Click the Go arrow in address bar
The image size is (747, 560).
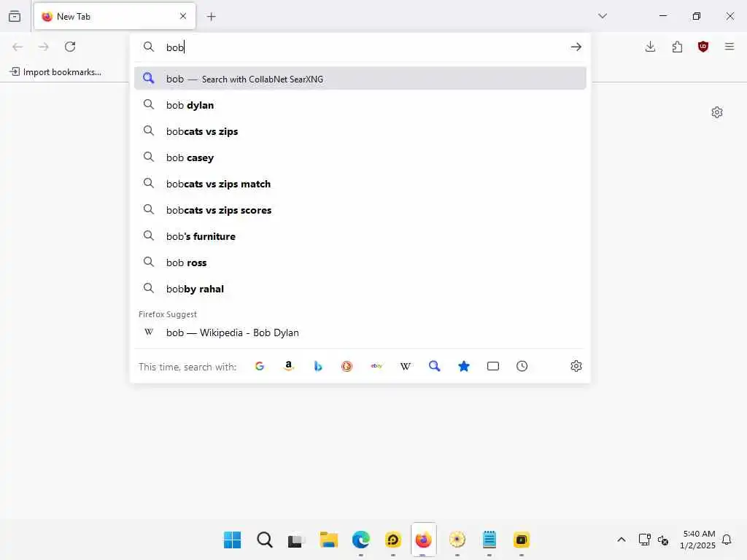(x=576, y=47)
